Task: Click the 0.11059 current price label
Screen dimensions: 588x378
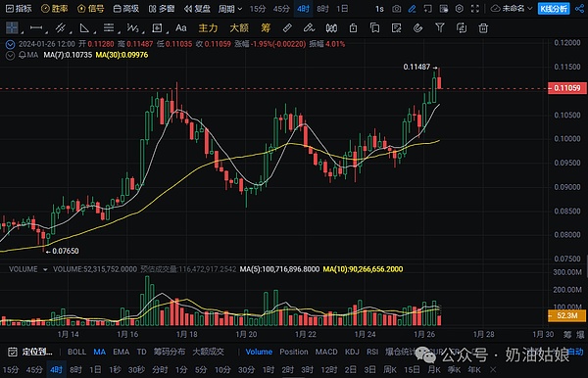Action: tap(566, 88)
